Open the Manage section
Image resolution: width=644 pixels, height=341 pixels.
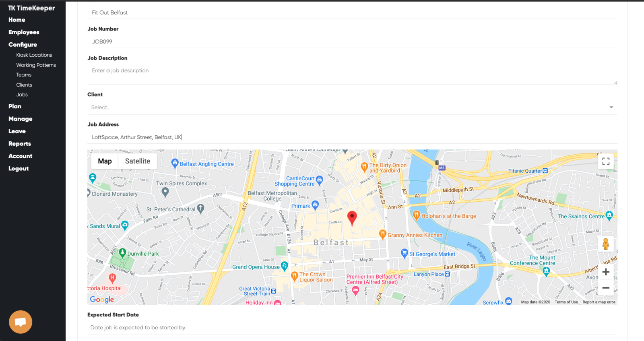click(x=21, y=119)
